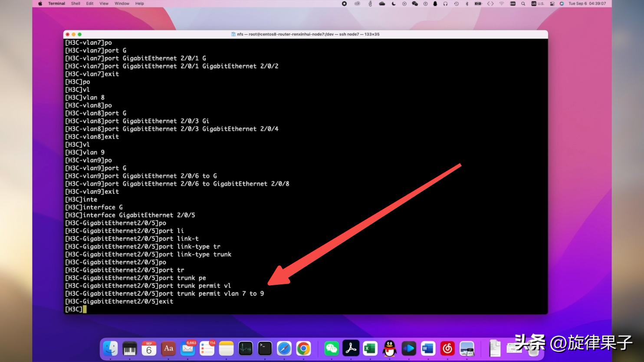Open Microsoft Excel from the Dock
The height and width of the screenshot is (362, 644).
coord(370,348)
